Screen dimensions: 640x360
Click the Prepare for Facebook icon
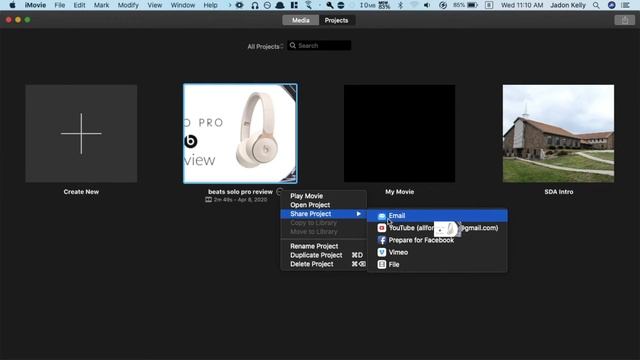(382, 240)
